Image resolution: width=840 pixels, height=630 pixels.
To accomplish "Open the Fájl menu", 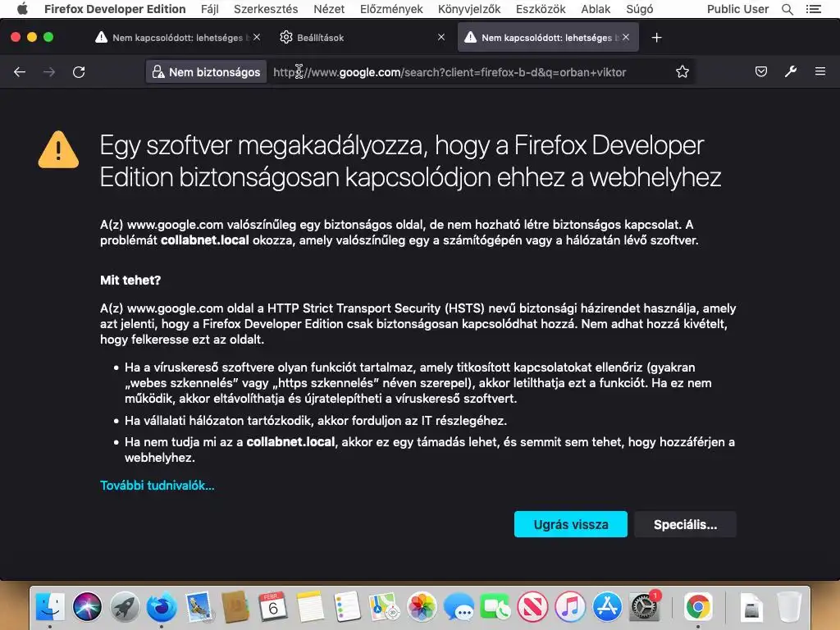I will (x=209, y=9).
